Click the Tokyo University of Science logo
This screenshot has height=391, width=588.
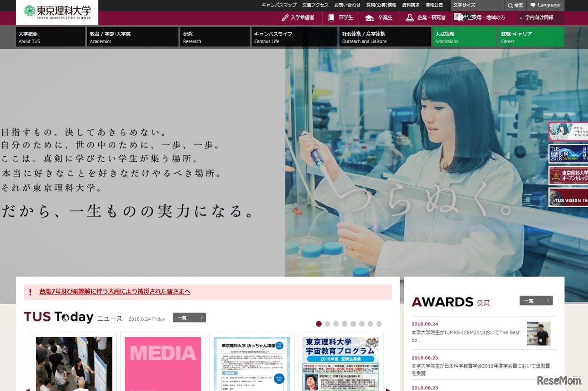click(x=57, y=11)
